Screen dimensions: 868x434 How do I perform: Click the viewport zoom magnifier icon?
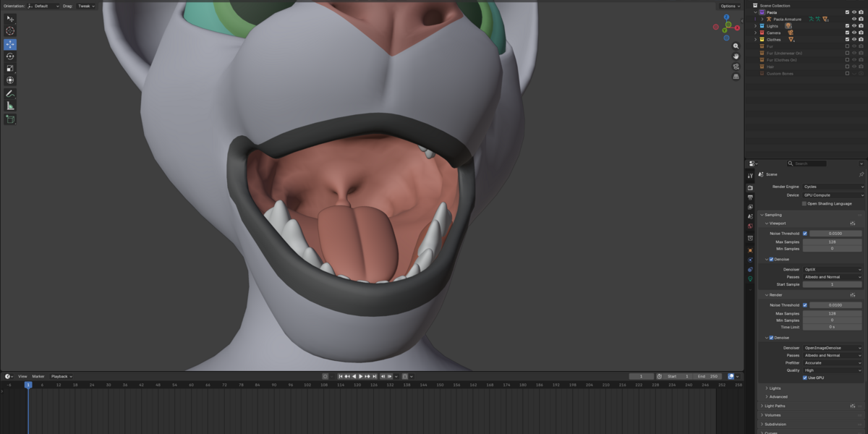[x=736, y=46]
